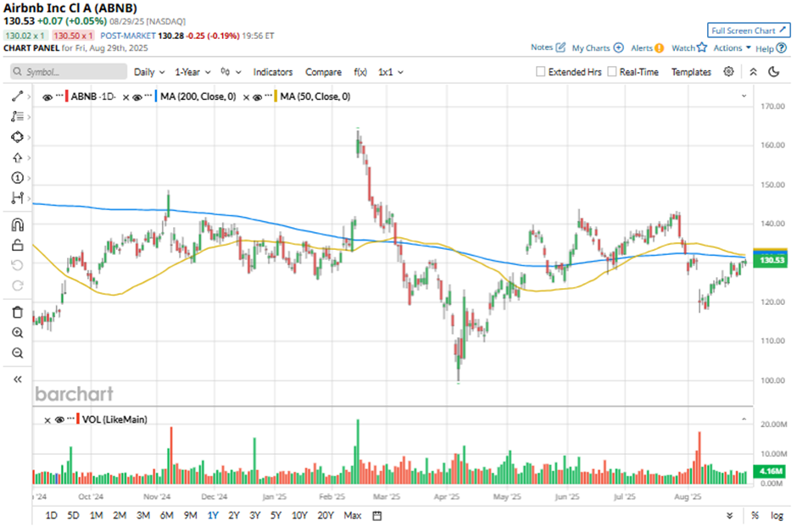Open the Daily frequency dropdown
This screenshot has height=532, width=797.
point(149,72)
